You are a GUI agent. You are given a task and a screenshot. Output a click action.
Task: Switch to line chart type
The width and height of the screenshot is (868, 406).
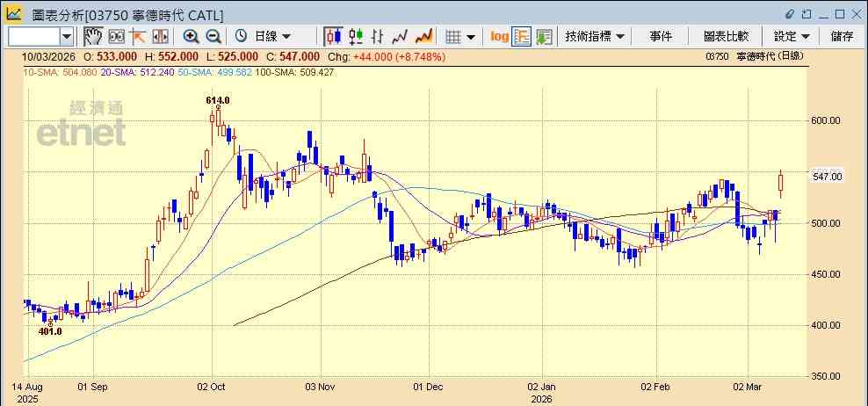coord(400,37)
